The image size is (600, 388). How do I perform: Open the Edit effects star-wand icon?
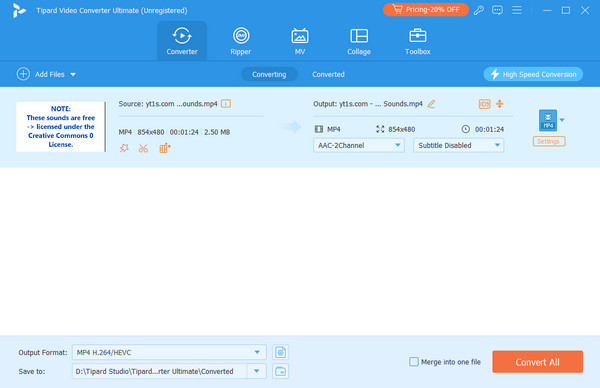coord(124,148)
